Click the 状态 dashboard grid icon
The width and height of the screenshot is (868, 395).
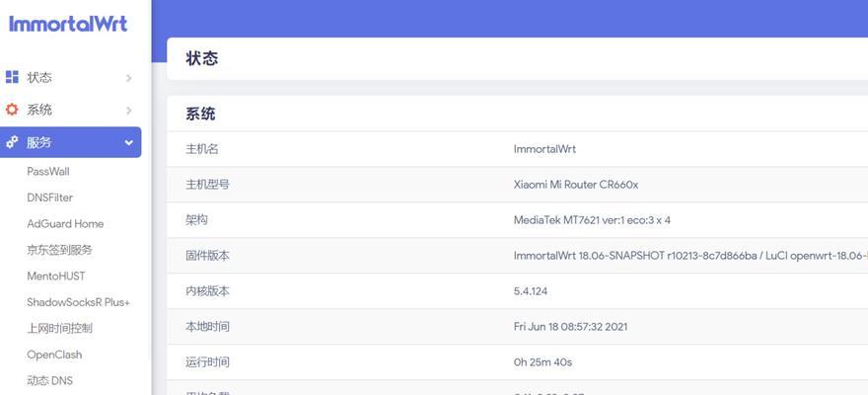point(12,77)
